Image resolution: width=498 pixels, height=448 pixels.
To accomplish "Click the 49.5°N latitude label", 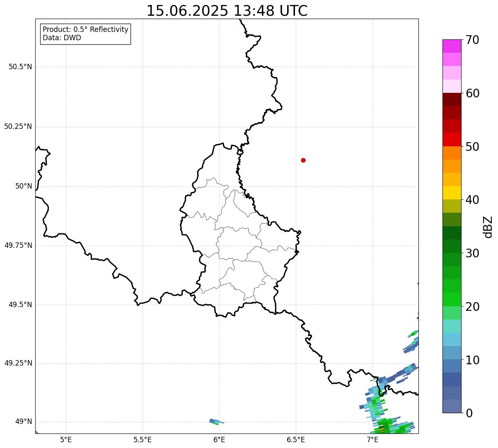I will (x=20, y=305).
